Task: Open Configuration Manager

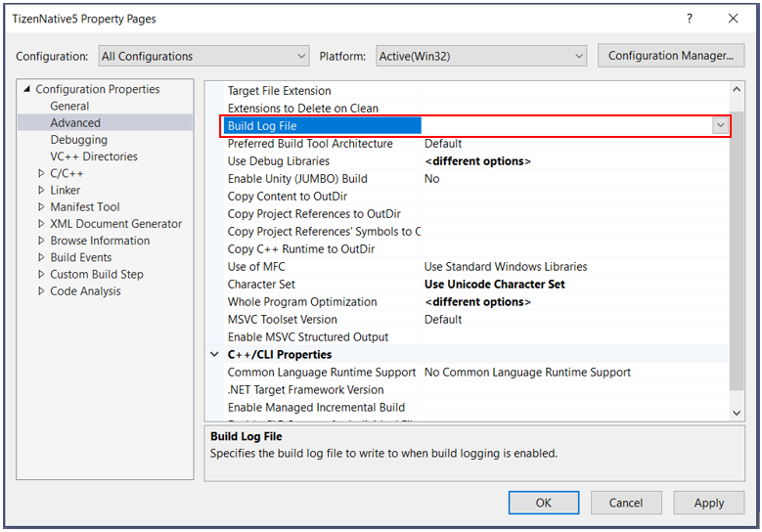Action: 670,56
